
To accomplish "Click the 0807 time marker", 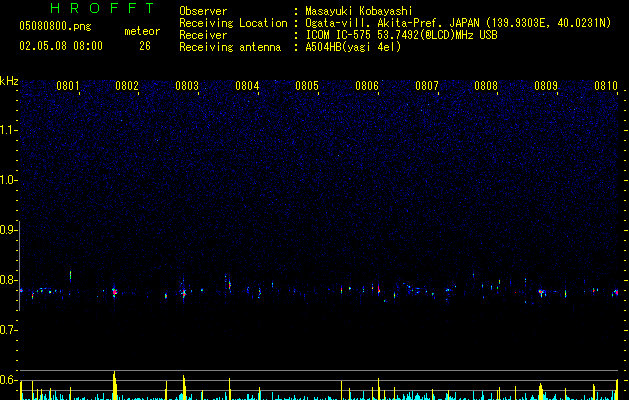I will coord(426,86).
